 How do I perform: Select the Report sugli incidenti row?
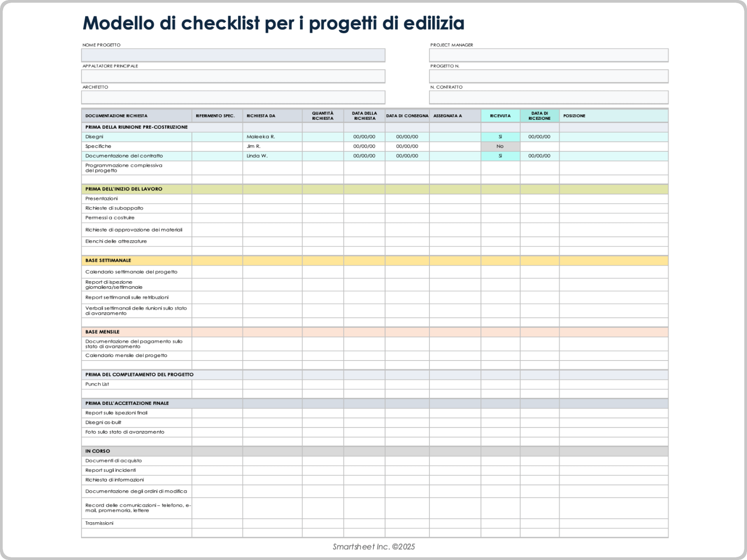pyautogui.click(x=375, y=470)
